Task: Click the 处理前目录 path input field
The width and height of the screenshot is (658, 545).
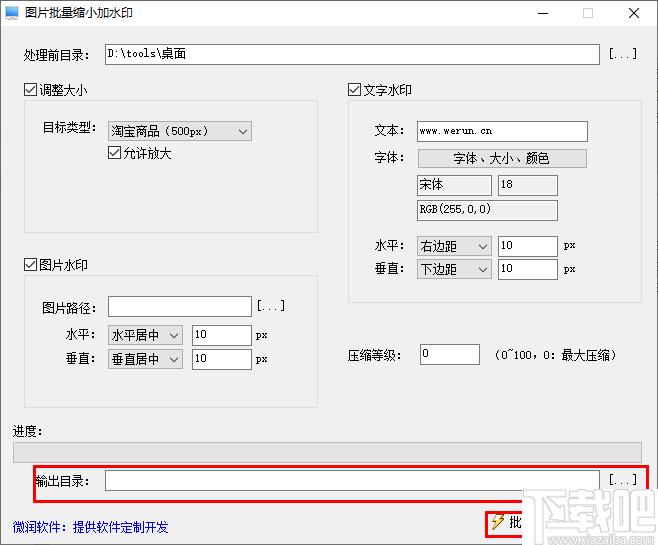Action: point(352,55)
